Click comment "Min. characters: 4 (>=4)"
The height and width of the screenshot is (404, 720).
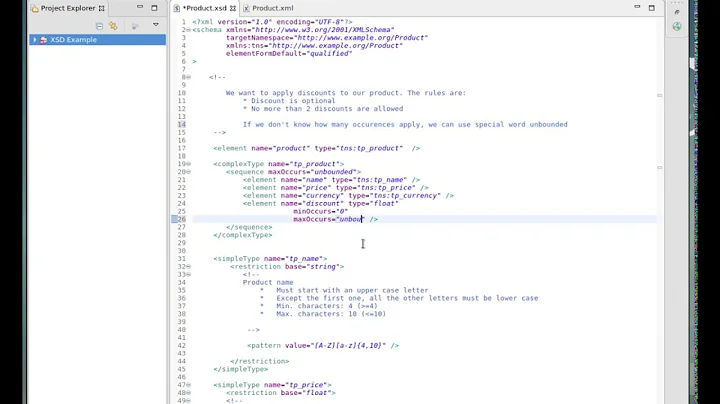326,306
